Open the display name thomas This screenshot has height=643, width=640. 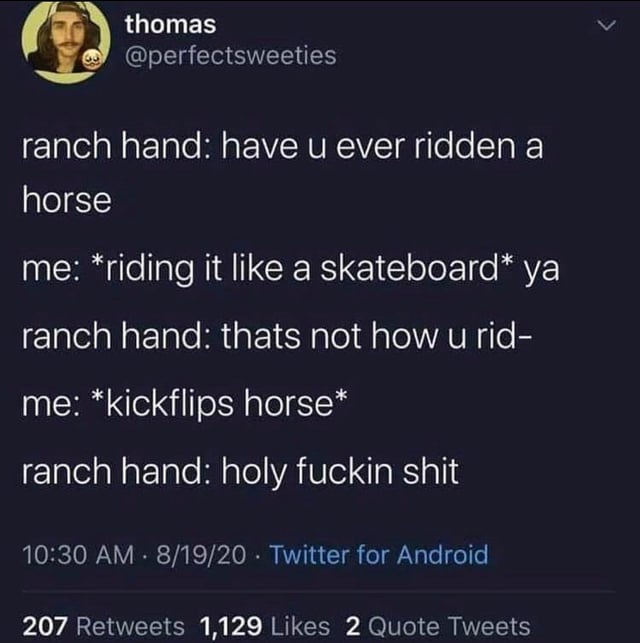click(x=171, y=25)
